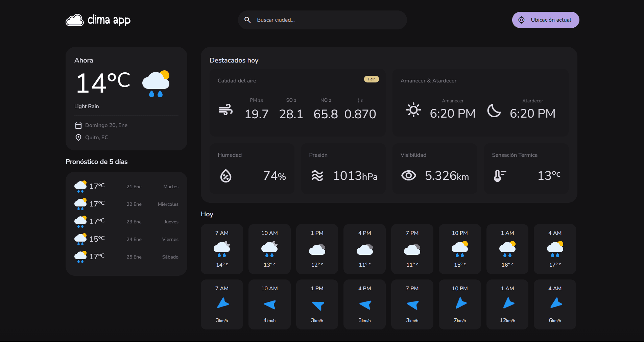This screenshot has height=342, width=644.
Task: Click the calendar icon beside Domingo 20, Ene
Action: [x=78, y=125]
